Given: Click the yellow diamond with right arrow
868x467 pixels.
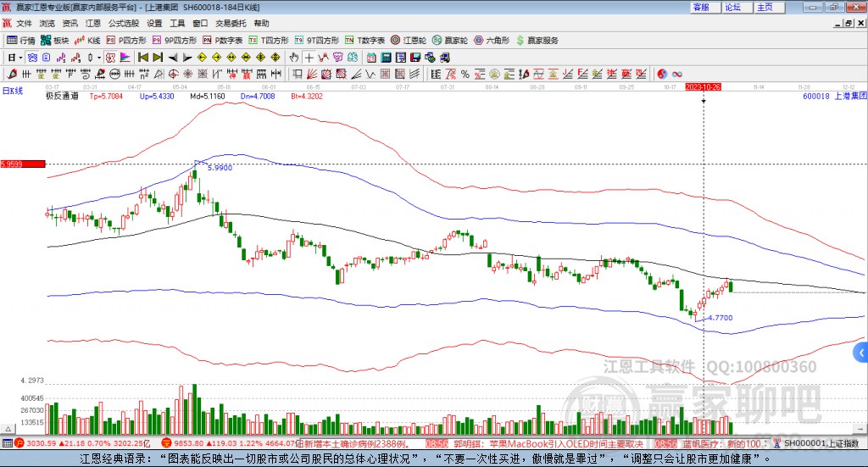Looking at the screenshot, I should [x=216, y=58].
